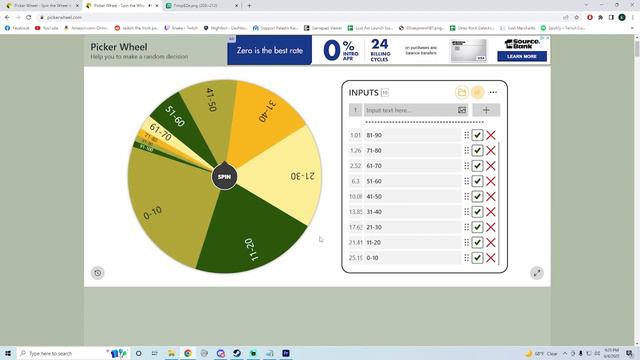Reload the page
The image size is (640, 360).
tap(29, 18)
